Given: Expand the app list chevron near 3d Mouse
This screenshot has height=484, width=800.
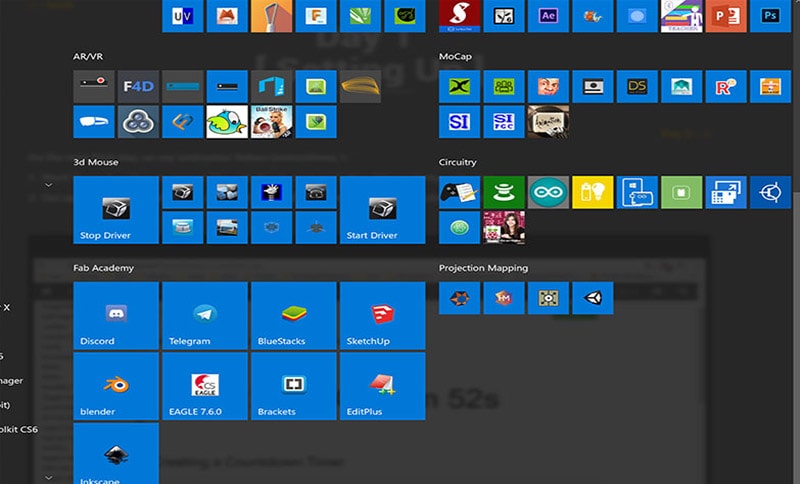Looking at the screenshot, I should point(48,185).
